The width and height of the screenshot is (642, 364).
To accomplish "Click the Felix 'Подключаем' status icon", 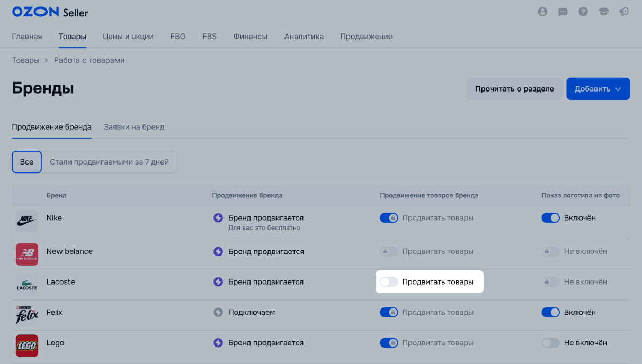I will click(218, 312).
